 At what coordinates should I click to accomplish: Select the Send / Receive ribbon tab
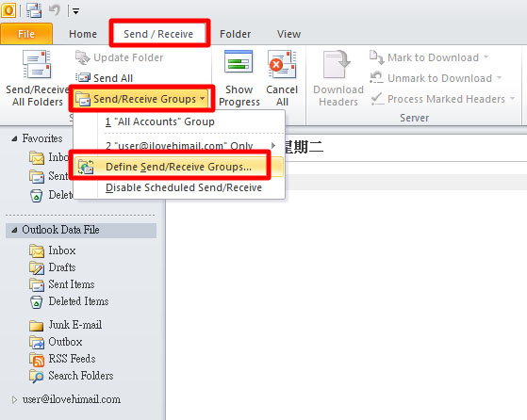click(x=158, y=34)
